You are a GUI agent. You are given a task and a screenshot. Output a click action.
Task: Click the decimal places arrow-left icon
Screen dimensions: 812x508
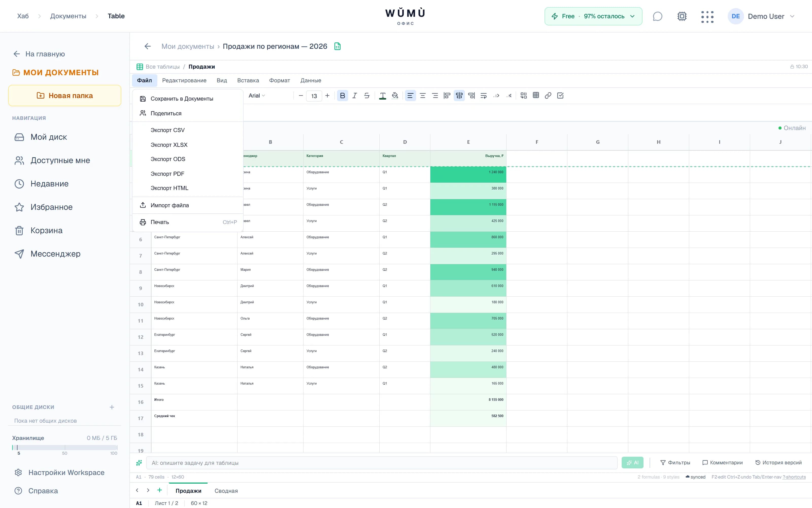pos(509,96)
